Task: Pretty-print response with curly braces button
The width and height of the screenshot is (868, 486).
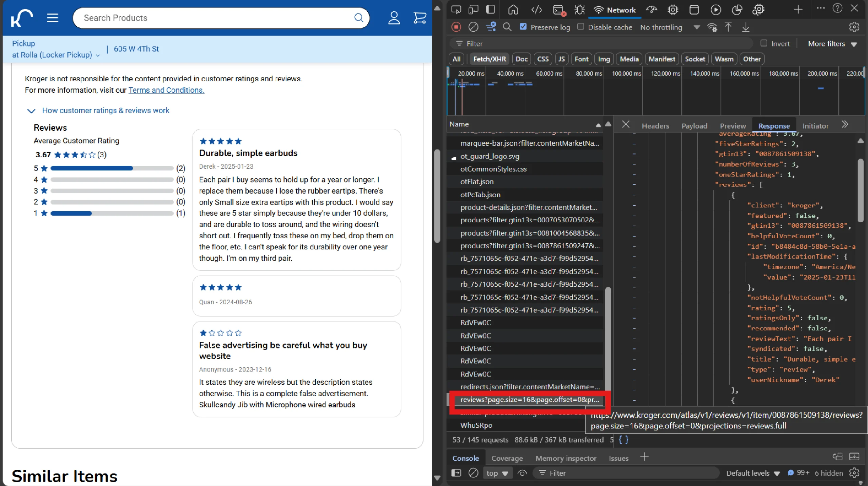Action: pyautogui.click(x=624, y=440)
